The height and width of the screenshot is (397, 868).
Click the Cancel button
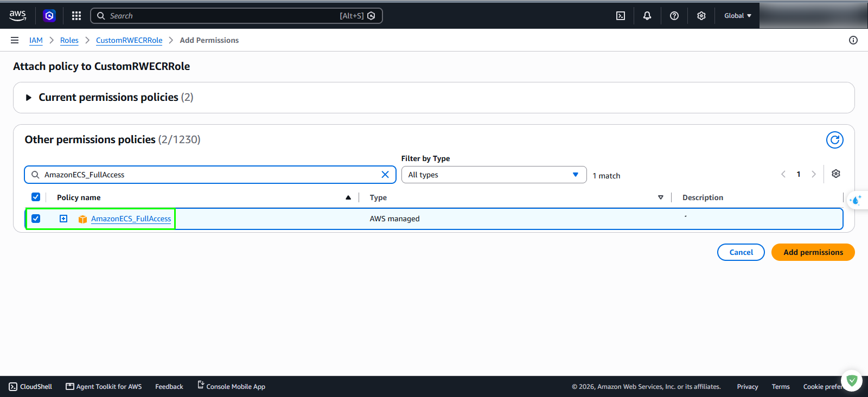(x=741, y=252)
